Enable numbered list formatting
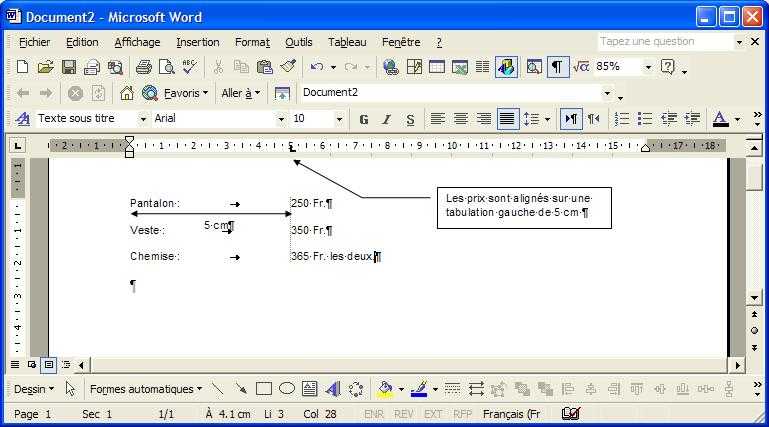This screenshot has width=769, height=427. (621, 119)
